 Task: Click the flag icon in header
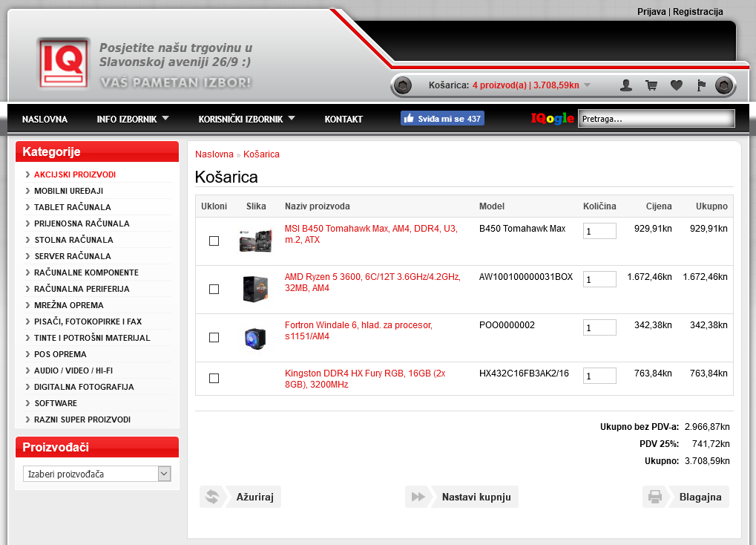tap(701, 85)
